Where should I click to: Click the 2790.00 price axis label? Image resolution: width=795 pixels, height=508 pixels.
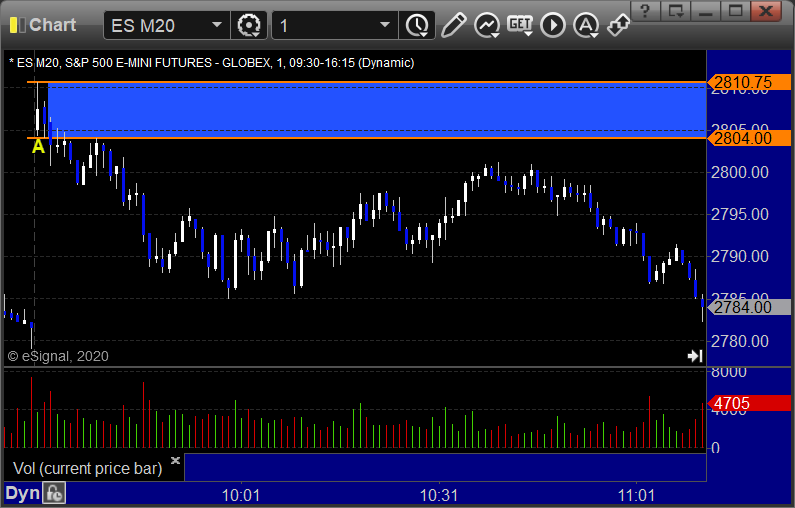740,257
